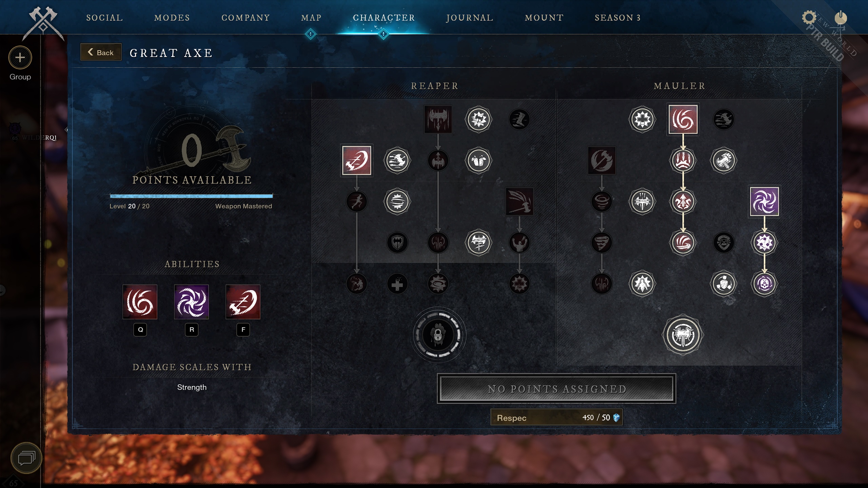Select the Gravity Well icon in Mauler tree
The image size is (868, 488).
pos(764,201)
